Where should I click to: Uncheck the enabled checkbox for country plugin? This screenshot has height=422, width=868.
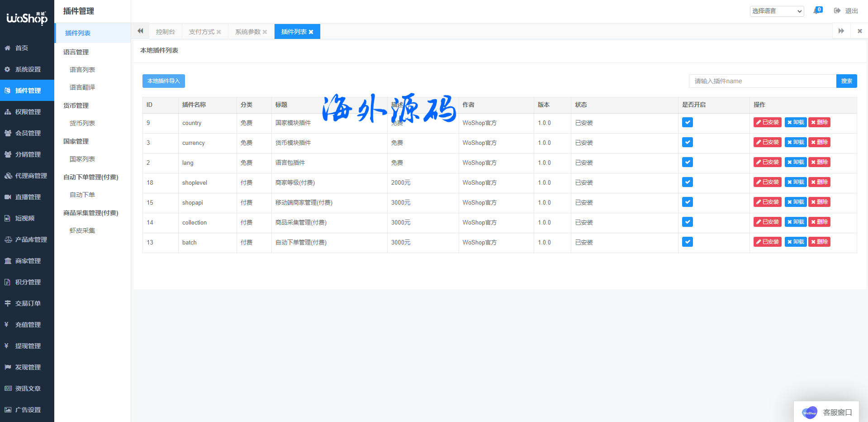pos(687,122)
